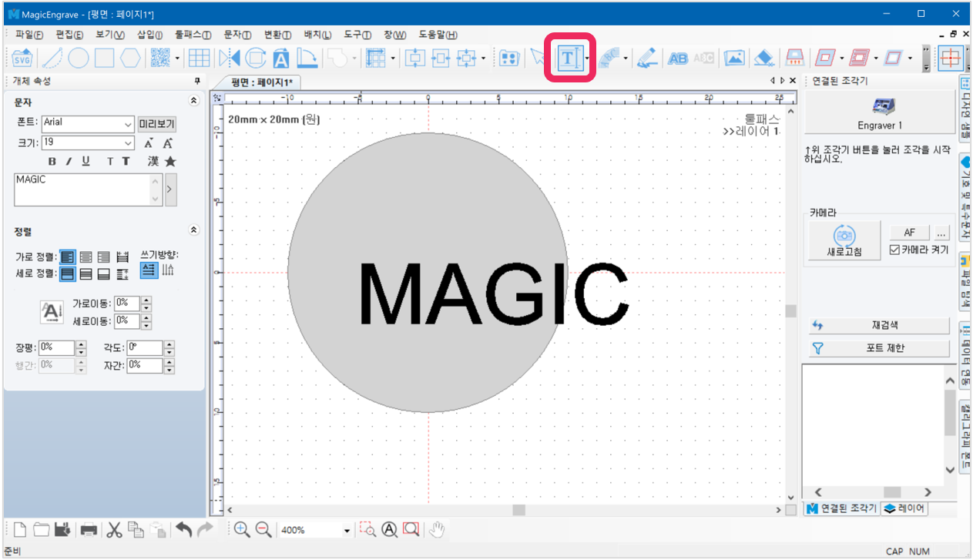
Task: Toggle the red crosshair center guide
Action: (x=951, y=58)
